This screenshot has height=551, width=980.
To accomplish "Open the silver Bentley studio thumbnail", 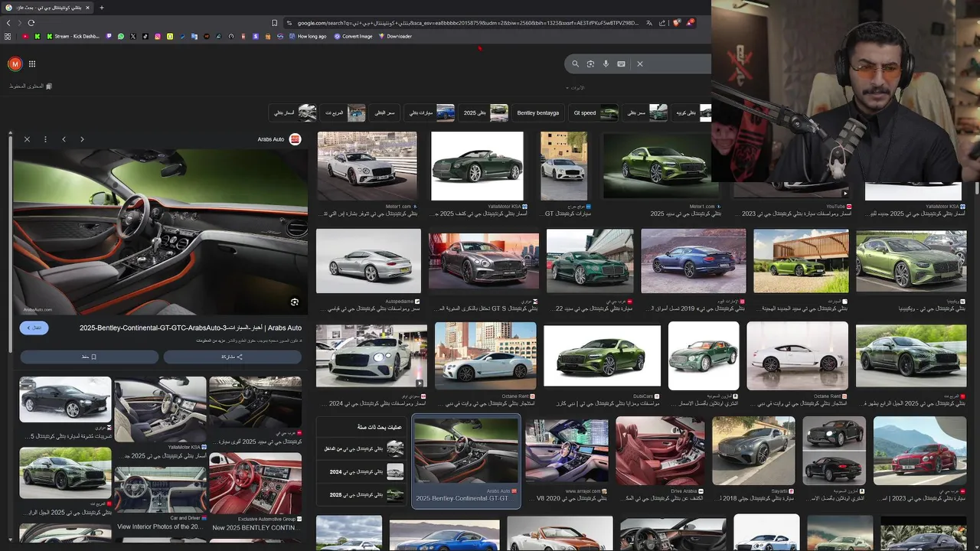I will (x=368, y=261).
